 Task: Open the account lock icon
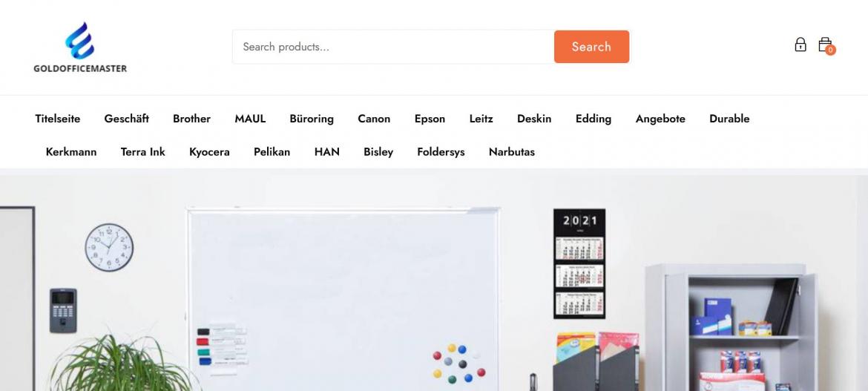click(x=800, y=45)
